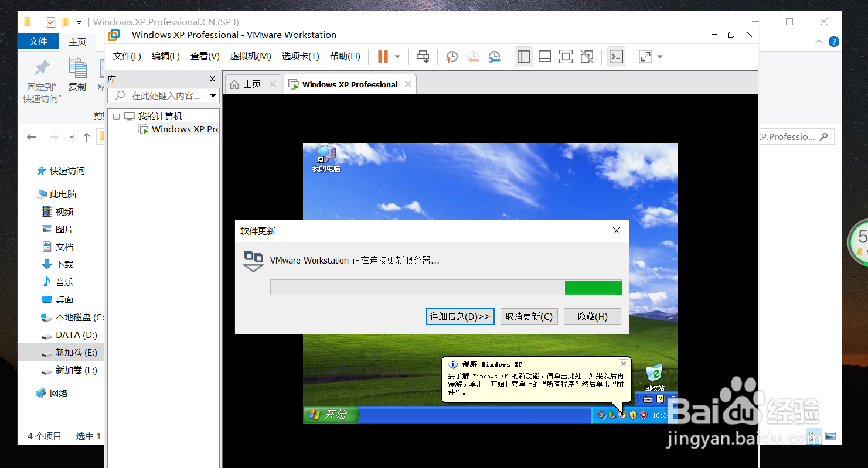Click the 隐藏(H) hide button
This screenshot has height=468, width=868.
[x=593, y=316]
